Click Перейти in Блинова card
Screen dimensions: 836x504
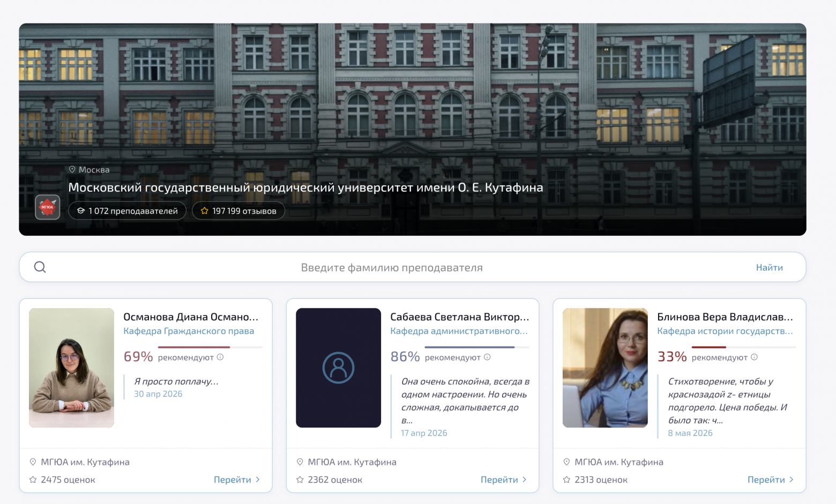[766, 479]
